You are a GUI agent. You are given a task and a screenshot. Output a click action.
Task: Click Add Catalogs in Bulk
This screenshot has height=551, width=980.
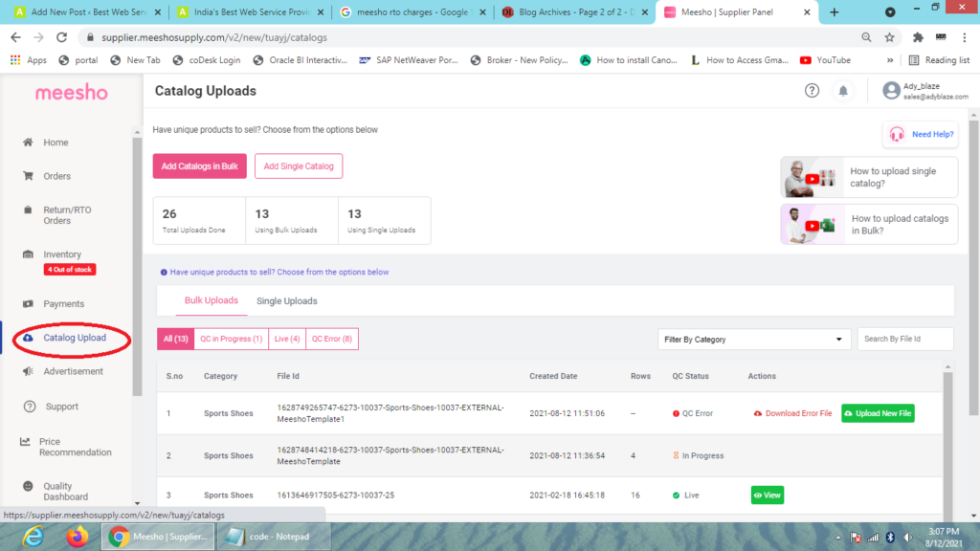199,166
